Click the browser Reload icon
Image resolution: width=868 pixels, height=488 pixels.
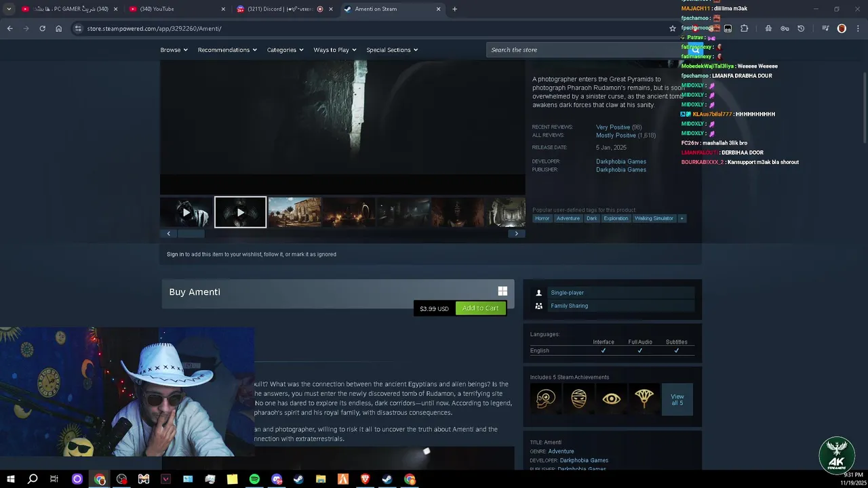click(42, 28)
